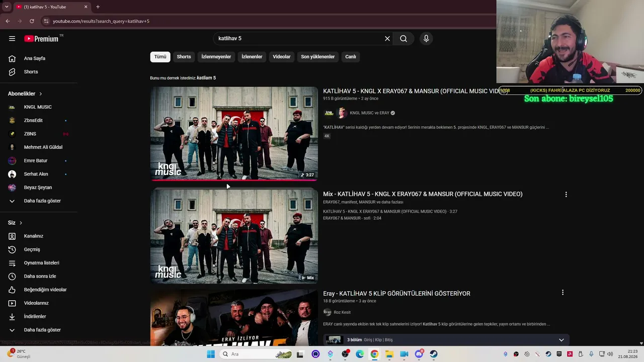Open the YouTube guide hamburger menu

coord(12,39)
